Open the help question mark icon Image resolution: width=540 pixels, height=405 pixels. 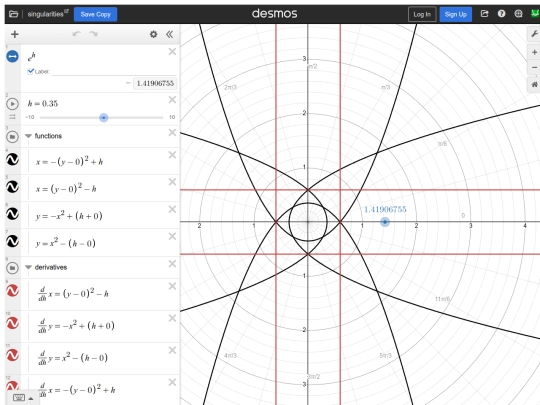501,14
